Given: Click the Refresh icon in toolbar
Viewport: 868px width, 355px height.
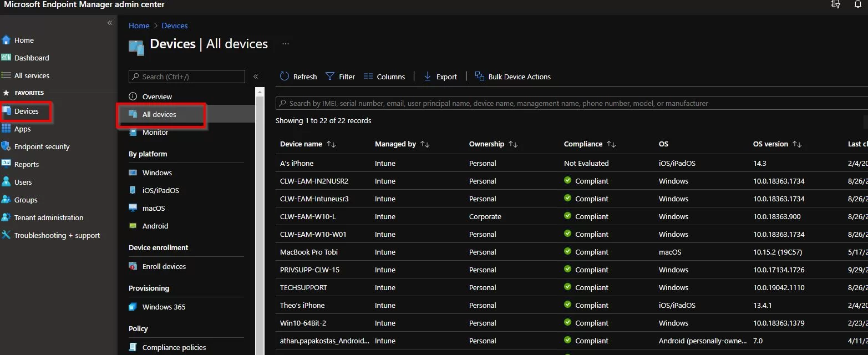Looking at the screenshot, I should click(x=285, y=77).
